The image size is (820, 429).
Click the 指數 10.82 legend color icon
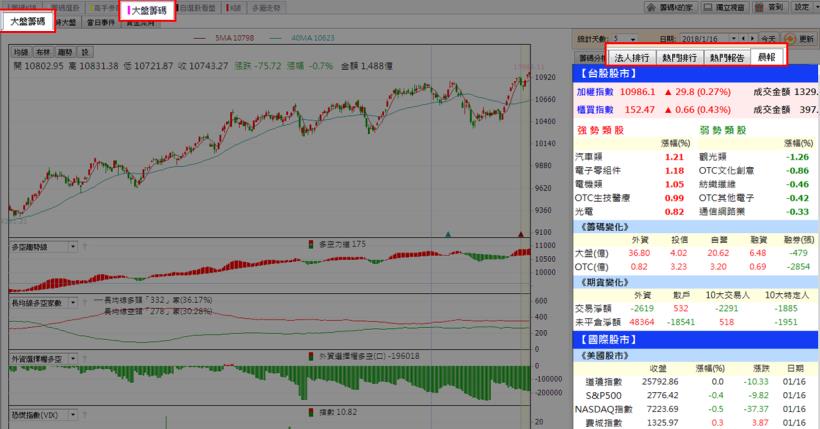pyautogui.click(x=311, y=412)
